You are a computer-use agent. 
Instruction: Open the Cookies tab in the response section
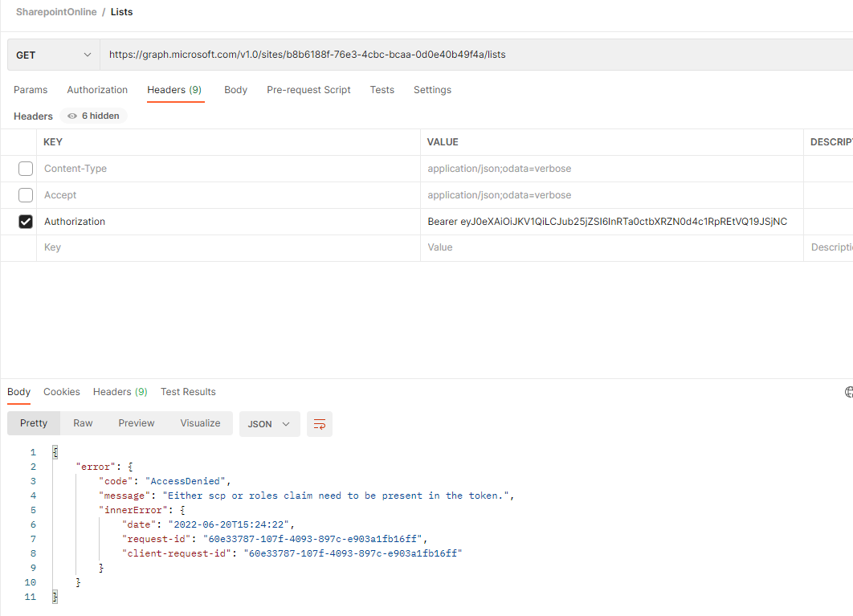(x=62, y=392)
